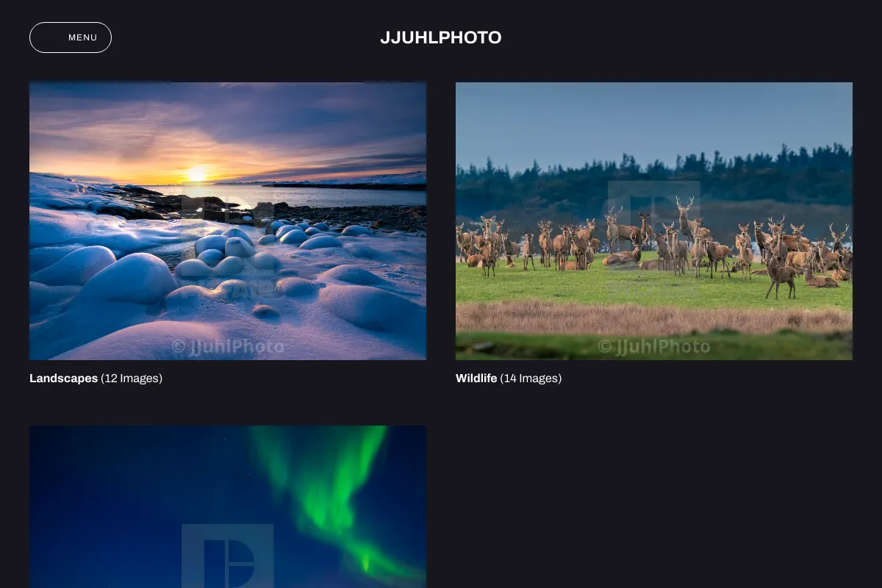
Task: Open the deer herd Wildlife thumbnail
Action: pos(654,221)
